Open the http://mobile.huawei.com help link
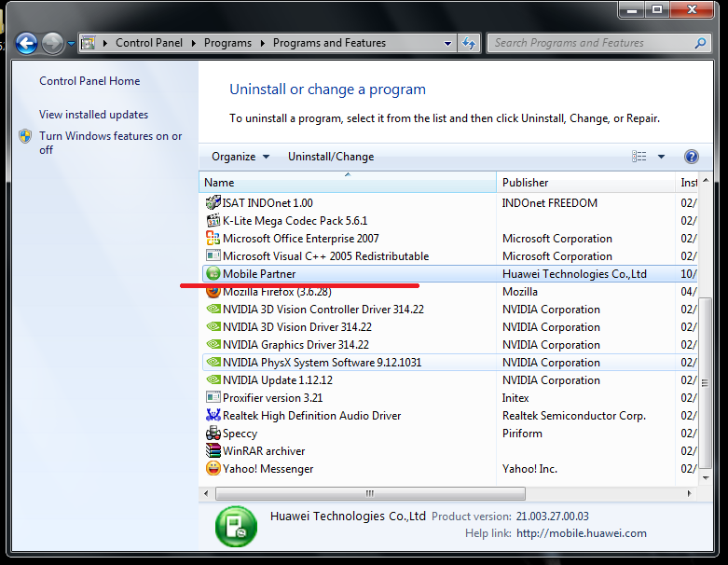 coord(582,533)
